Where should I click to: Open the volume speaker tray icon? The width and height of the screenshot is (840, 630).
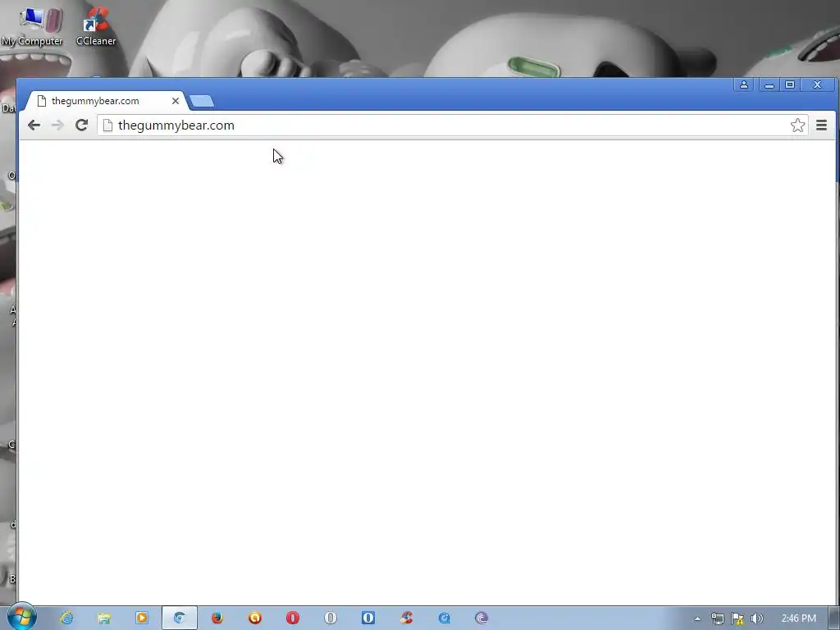(x=756, y=619)
